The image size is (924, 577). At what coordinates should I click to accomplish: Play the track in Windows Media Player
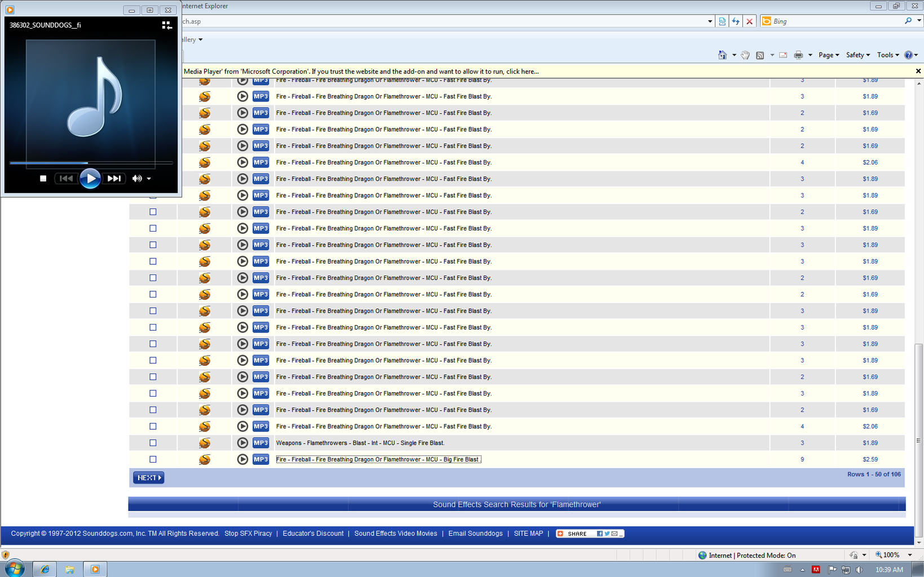pyautogui.click(x=90, y=179)
